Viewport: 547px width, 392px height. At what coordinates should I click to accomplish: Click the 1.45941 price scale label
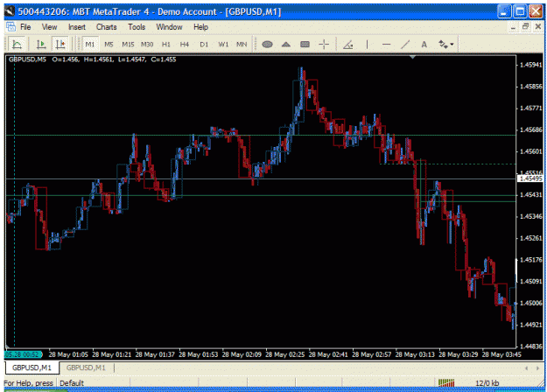point(531,65)
